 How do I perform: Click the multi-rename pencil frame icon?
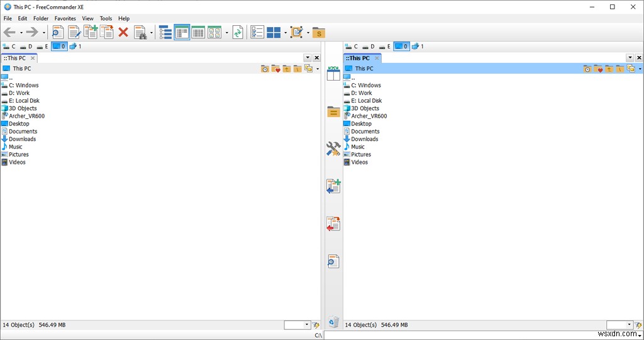point(297,32)
